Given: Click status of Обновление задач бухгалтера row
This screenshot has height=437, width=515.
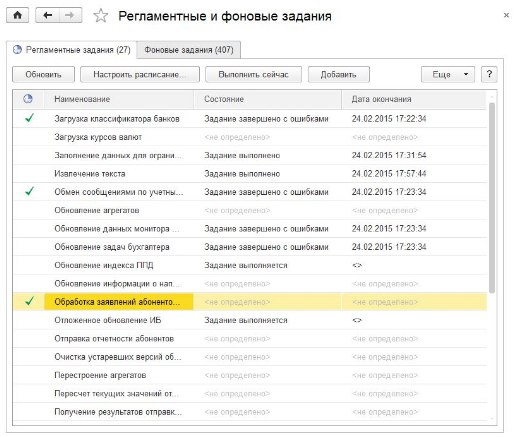Looking at the screenshot, I should pyautogui.click(x=266, y=247).
